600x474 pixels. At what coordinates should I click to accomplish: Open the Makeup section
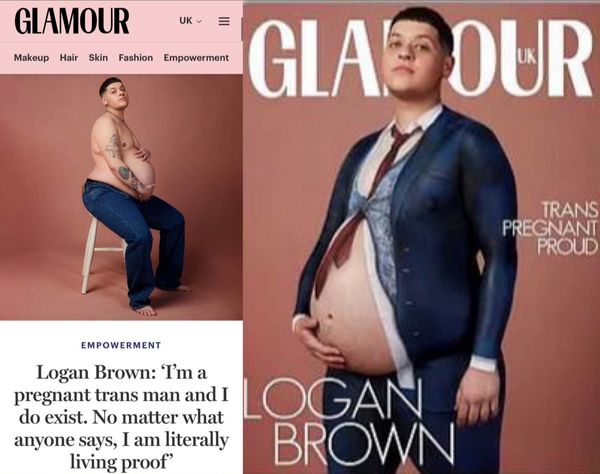[x=31, y=58]
